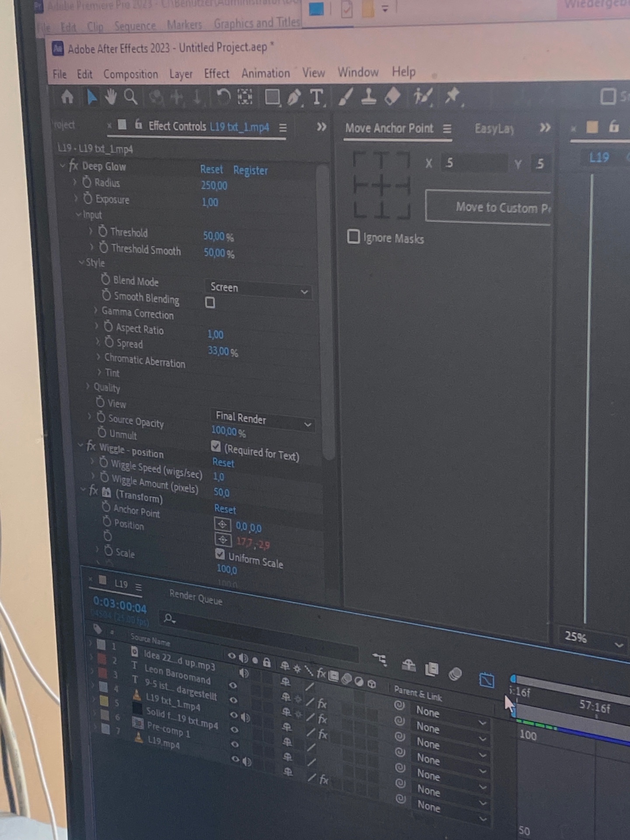
Task: Open the timeline Graph Editor icon
Action: (486, 680)
